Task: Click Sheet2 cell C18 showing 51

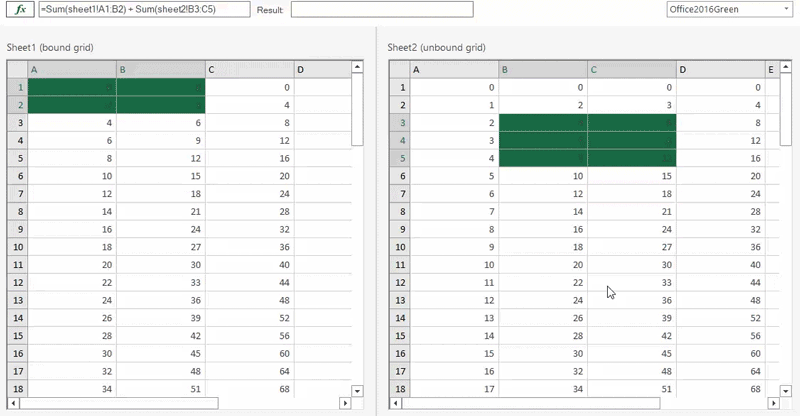Action: [632, 389]
